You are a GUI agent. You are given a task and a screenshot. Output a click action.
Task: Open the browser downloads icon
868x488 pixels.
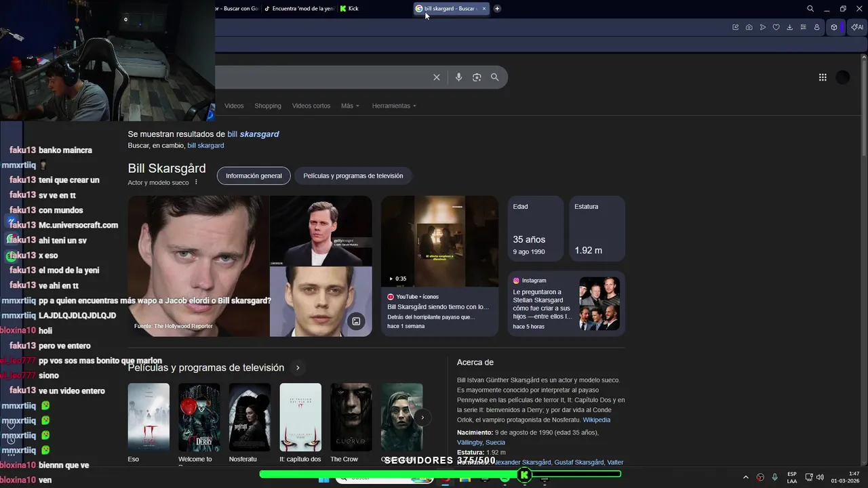click(x=790, y=27)
